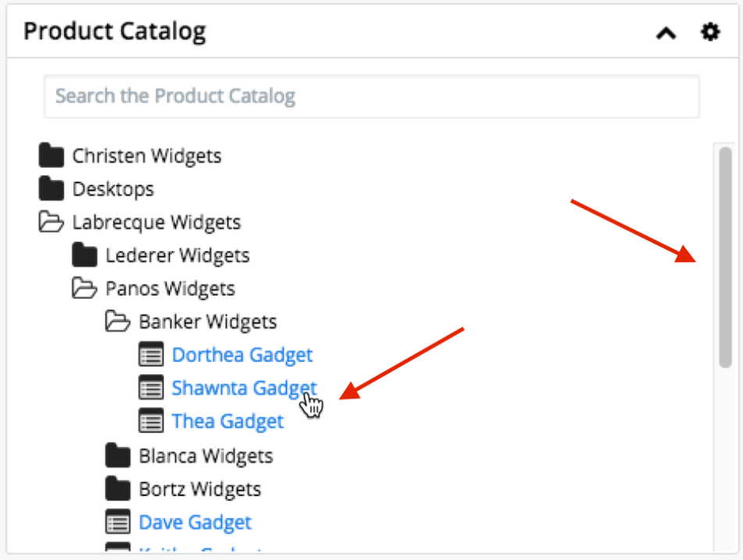Collapse the Labrecque Widgets open folder
This screenshot has width=743, height=560.
pos(52,222)
